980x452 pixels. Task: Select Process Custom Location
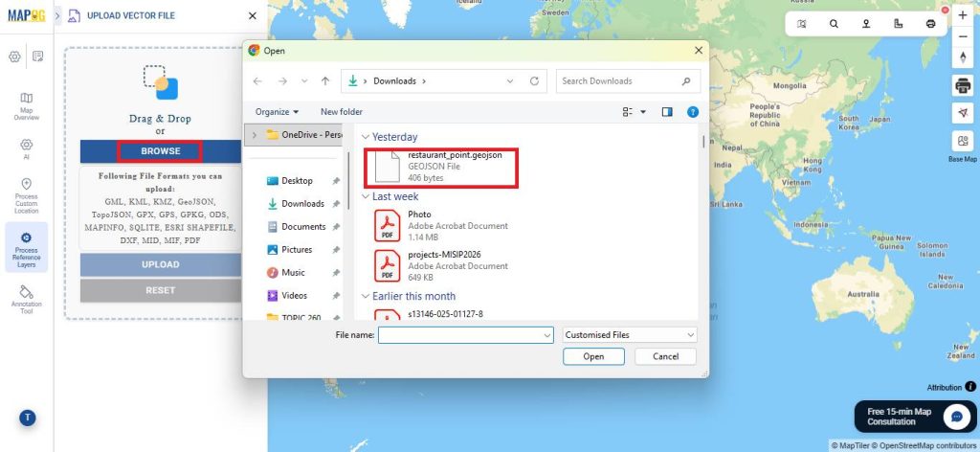coord(26,195)
